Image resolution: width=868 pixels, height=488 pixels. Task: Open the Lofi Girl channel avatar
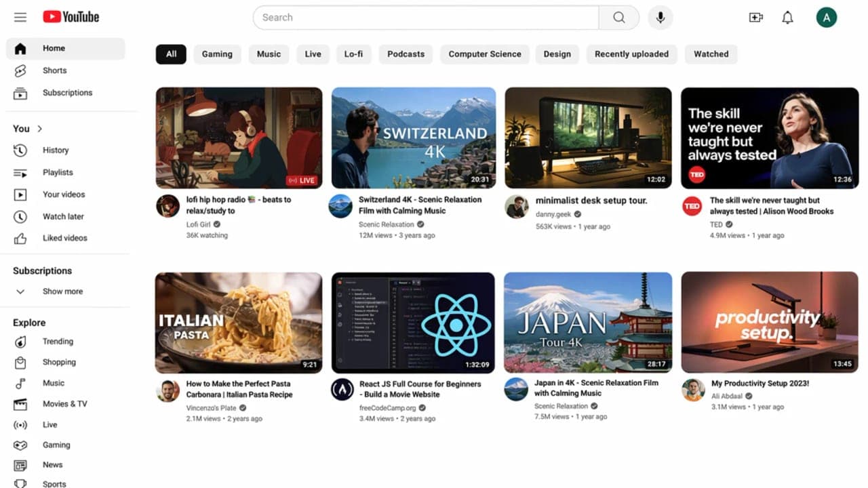pos(167,206)
